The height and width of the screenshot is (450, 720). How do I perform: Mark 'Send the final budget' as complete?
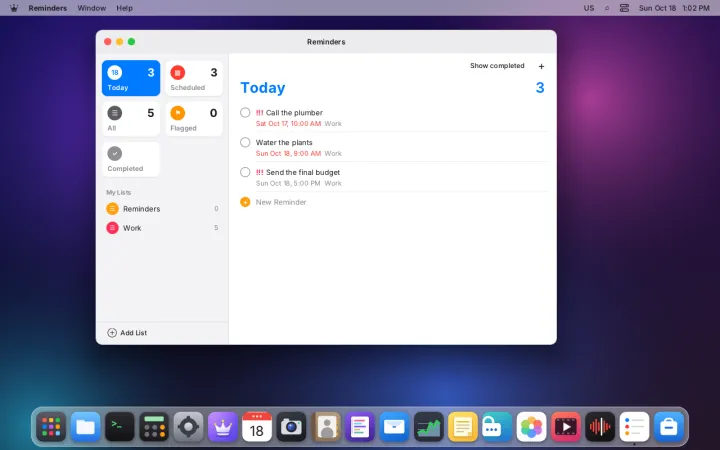(245, 172)
